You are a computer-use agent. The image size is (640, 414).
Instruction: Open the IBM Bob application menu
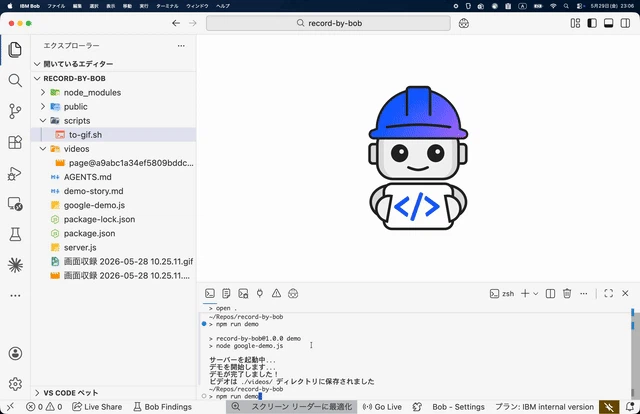pyautogui.click(x=30, y=6)
